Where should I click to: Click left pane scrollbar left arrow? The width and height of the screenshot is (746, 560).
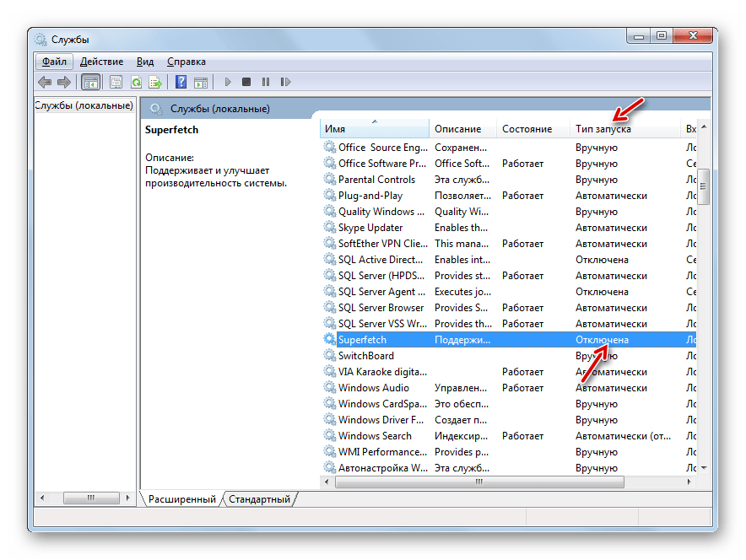pyautogui.click(x=42, y=498)
